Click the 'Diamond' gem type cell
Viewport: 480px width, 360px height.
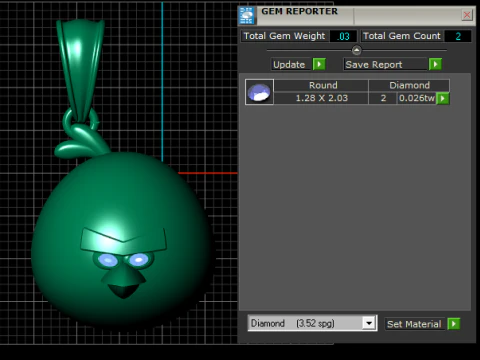409,85
